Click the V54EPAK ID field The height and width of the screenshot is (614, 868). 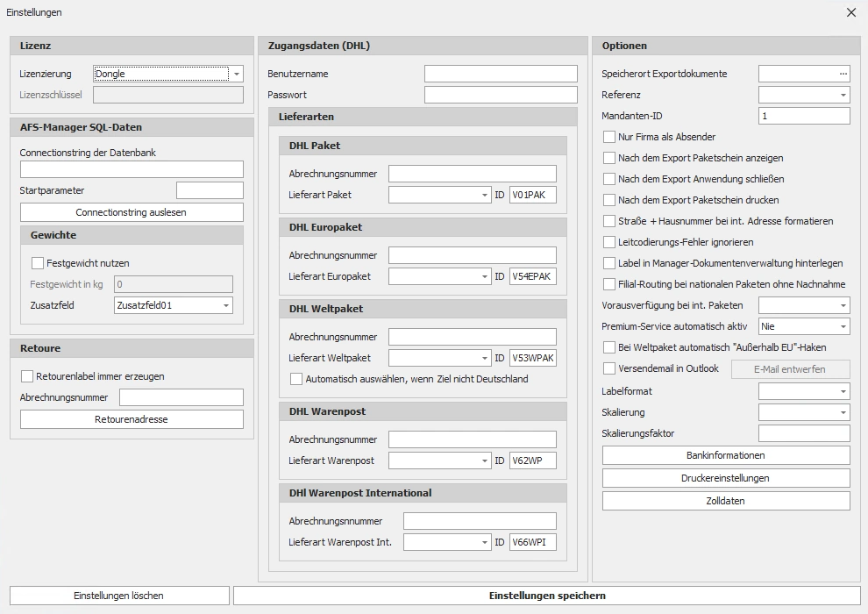point(532,276)
